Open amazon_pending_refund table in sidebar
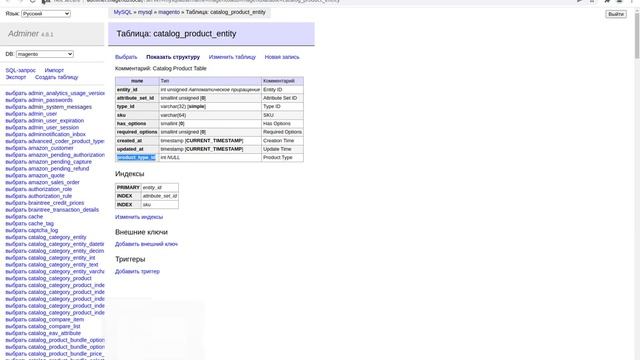640x360 pixels. tap(58, 169)
